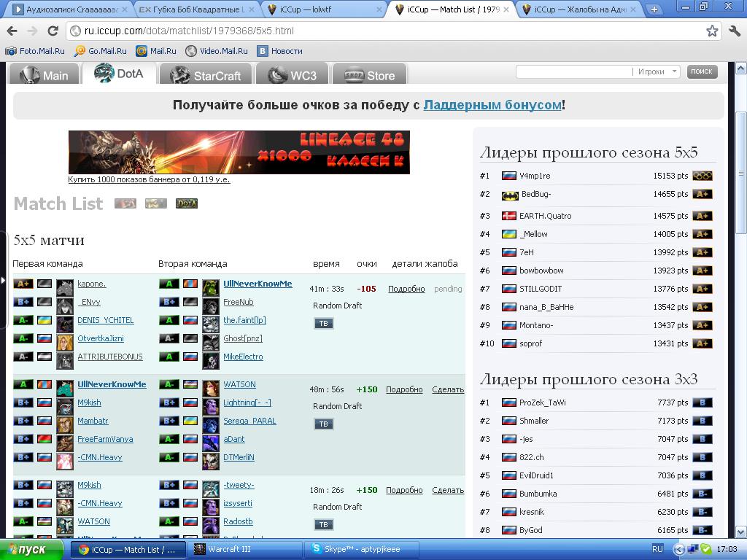Viewport: 747px width, 560px height.
Task: Click 'Bumbumka' in the 3x3 leaders list
Action: tap(538, 494)
